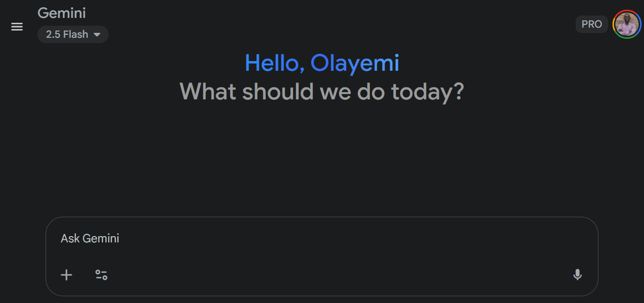
Task: Click the empty area between tools and microphone
Action: point(339,275)
